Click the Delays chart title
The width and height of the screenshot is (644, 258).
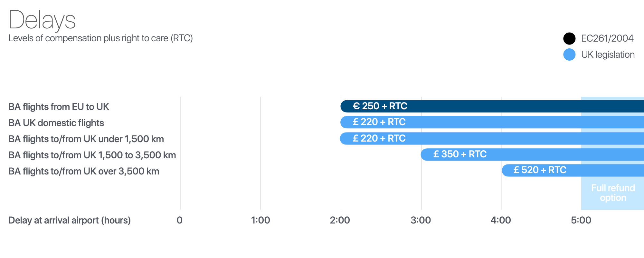click(x=42, y=20)
